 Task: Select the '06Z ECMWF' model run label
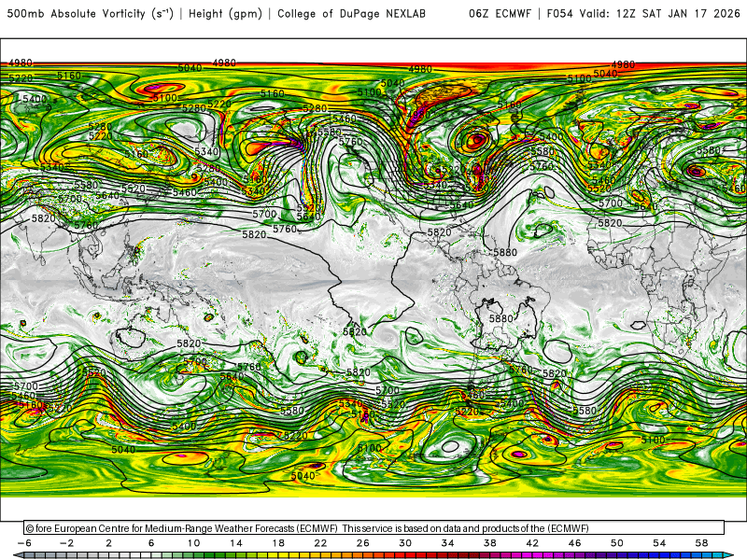(x=500, y=14)
